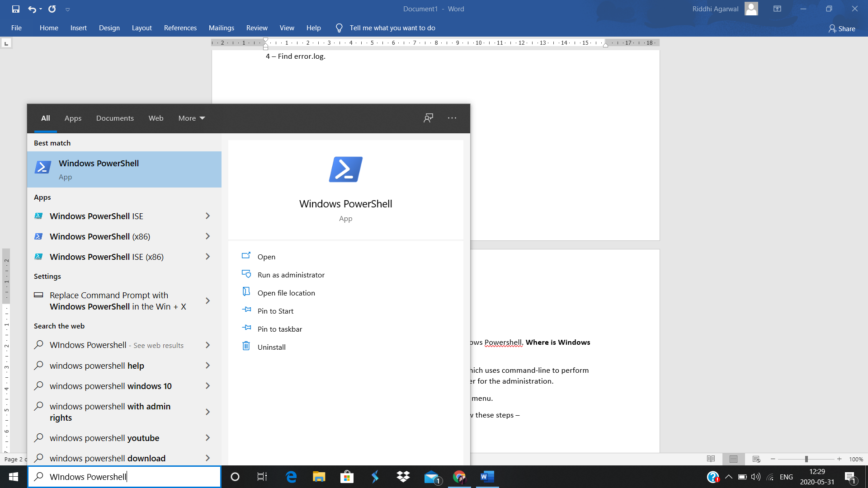
Task: Open the Review ribbon tab
Action: coord(257,28)
